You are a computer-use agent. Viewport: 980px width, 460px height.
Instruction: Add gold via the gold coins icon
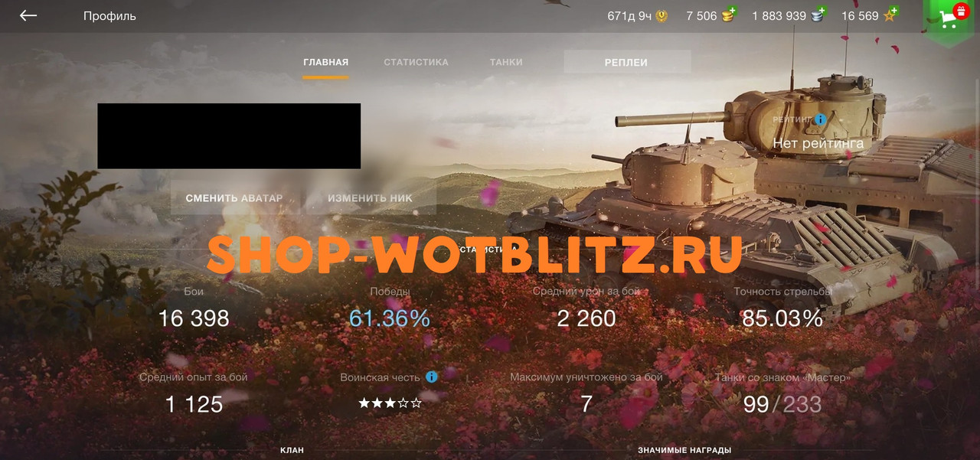(729, 15)
